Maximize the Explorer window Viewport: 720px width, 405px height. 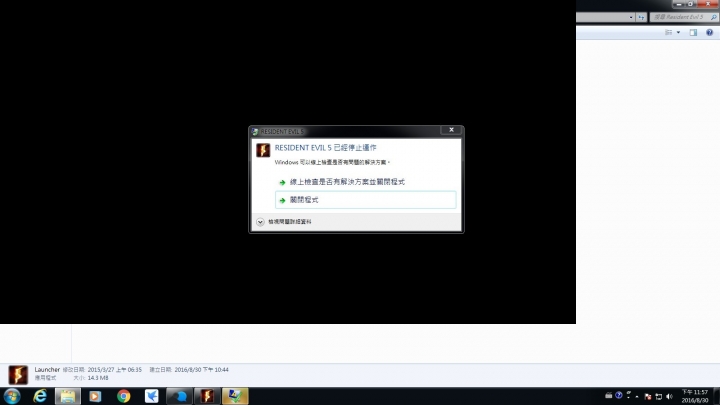(x=691, y=4)
